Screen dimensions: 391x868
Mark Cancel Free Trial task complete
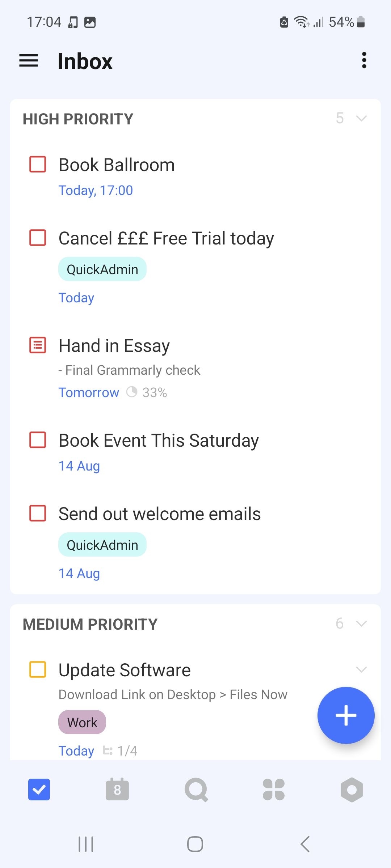38,238
